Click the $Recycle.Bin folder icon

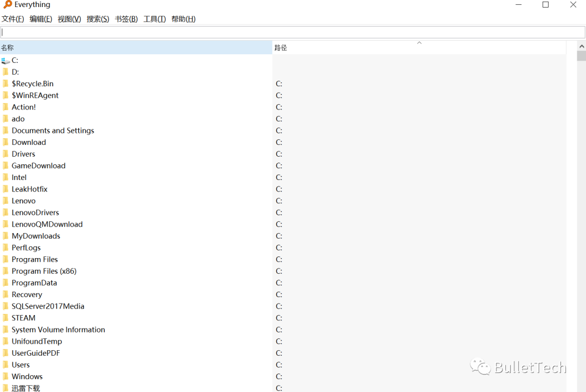coord(5,83)
